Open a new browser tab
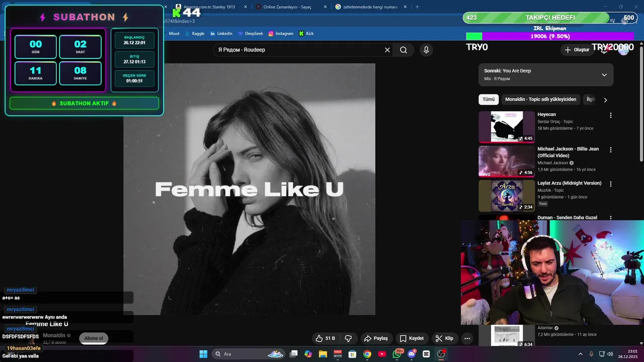The width and height of the screenshot is (644, 362). [417, 7]
